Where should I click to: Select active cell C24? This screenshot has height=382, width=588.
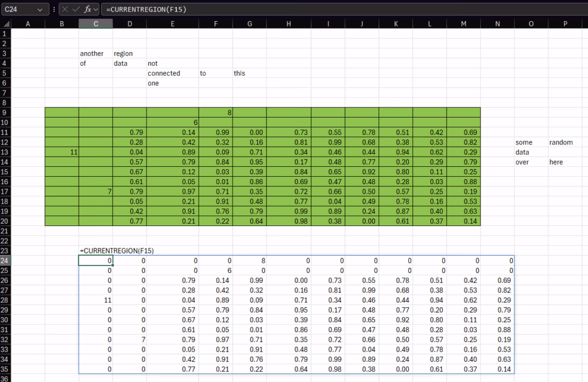(96, 260)
